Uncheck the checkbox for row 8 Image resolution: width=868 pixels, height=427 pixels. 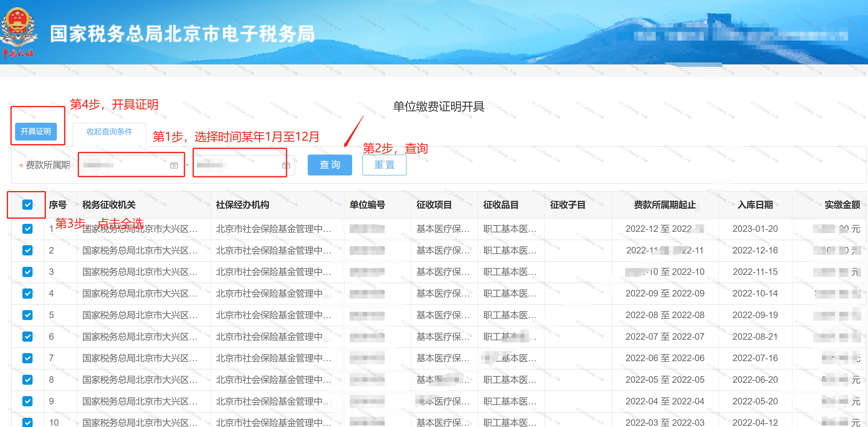click(x=27, y=379)
